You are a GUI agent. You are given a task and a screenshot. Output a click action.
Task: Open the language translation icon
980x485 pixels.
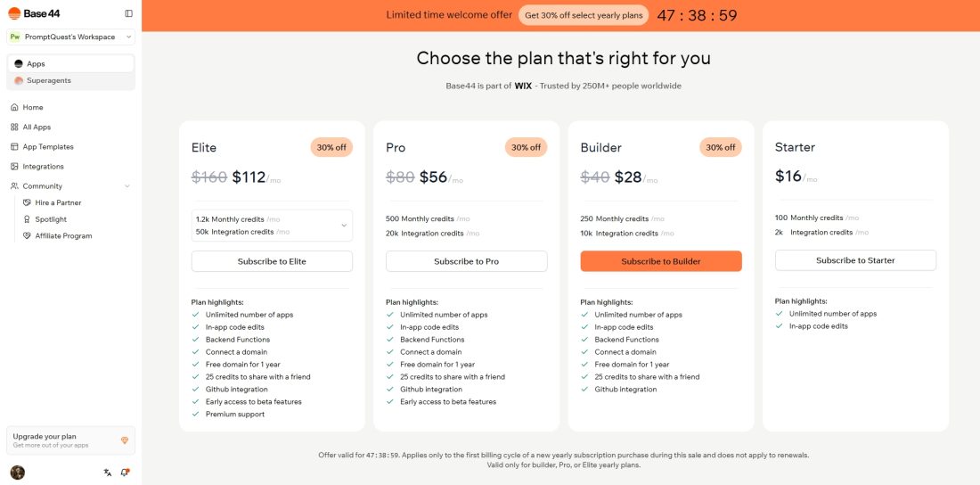(108, 473)
